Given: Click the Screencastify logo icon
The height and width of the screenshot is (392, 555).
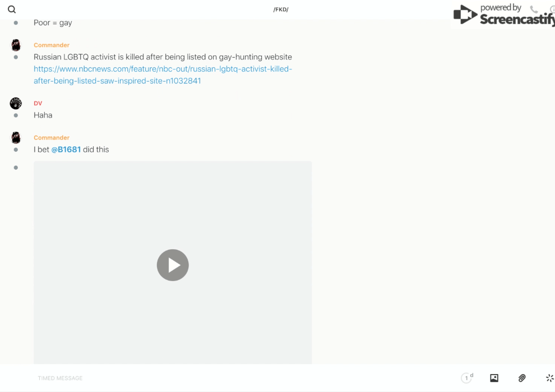Looking at the screenshot, I should [465, 15].
